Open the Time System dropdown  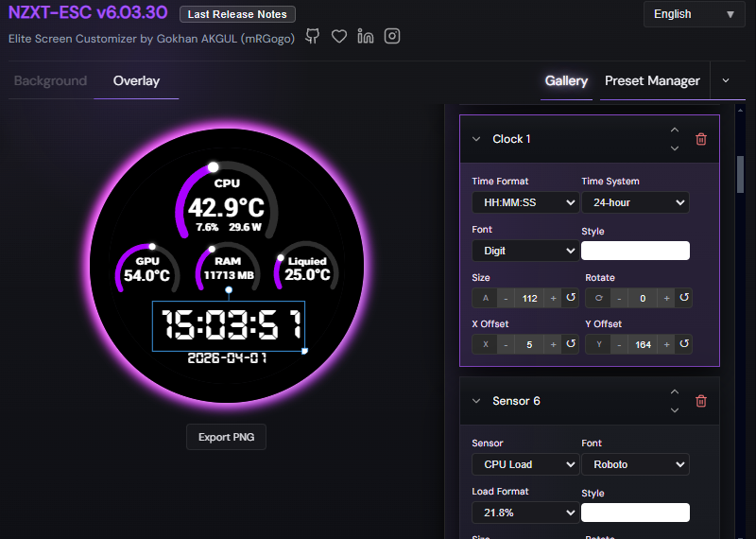pos(635,202)
